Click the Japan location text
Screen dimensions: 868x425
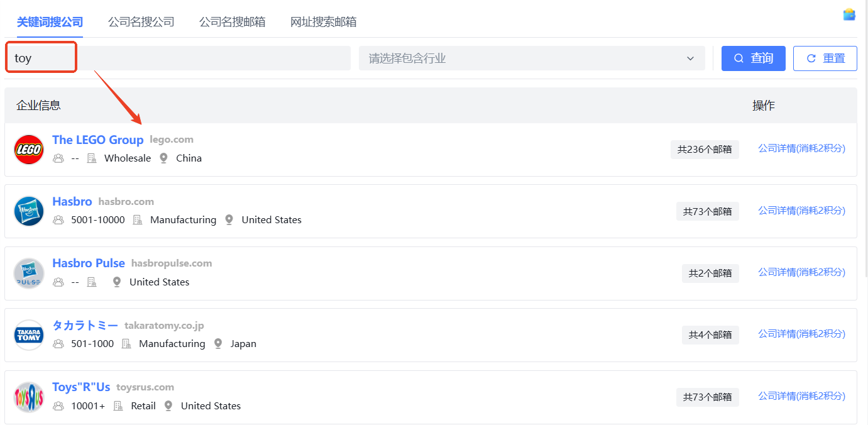click(x=243, y=344)
